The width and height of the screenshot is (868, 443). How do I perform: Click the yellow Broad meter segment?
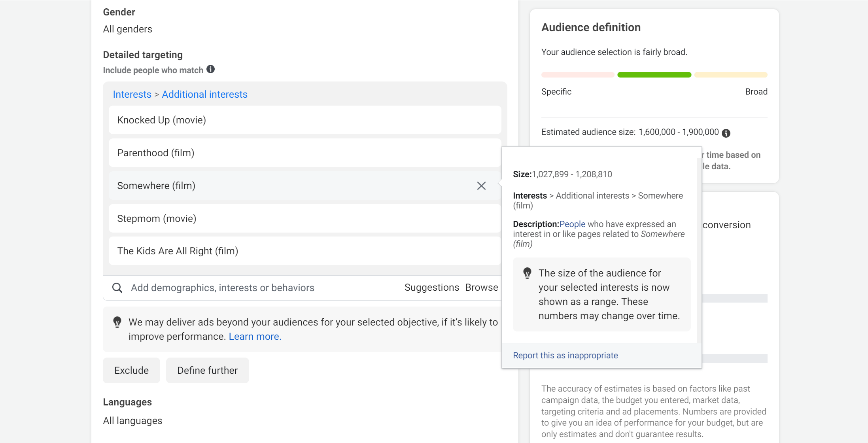click(x=731, y=75)
